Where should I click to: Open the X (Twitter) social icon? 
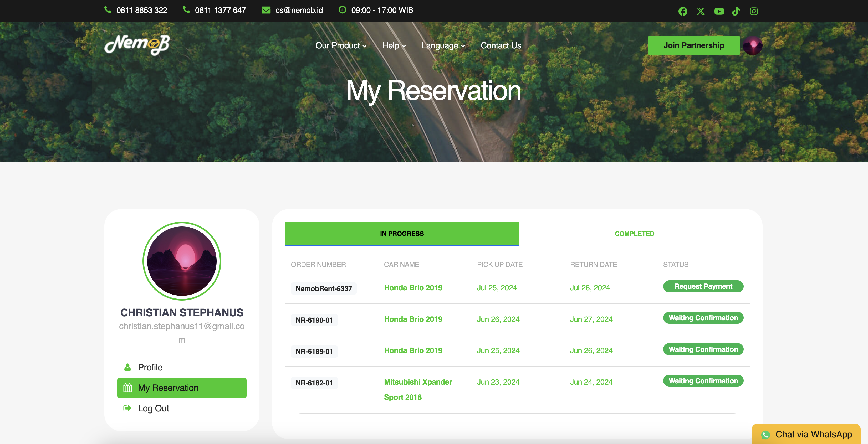[x=701, y=11]
